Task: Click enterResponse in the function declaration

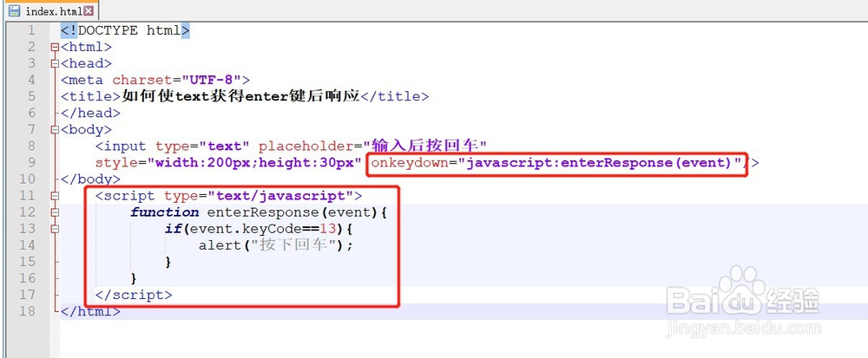Action: tap(264, 212)
